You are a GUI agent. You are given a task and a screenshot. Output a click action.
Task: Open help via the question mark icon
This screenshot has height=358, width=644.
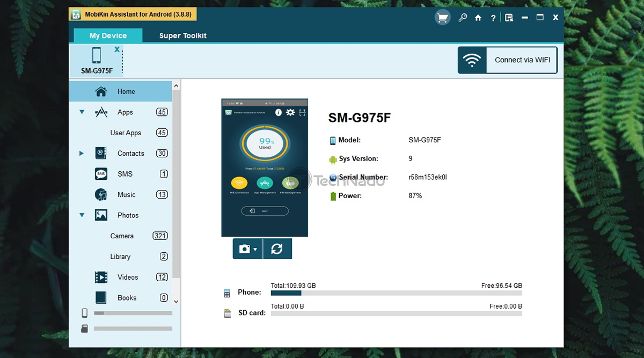(493, 18)
